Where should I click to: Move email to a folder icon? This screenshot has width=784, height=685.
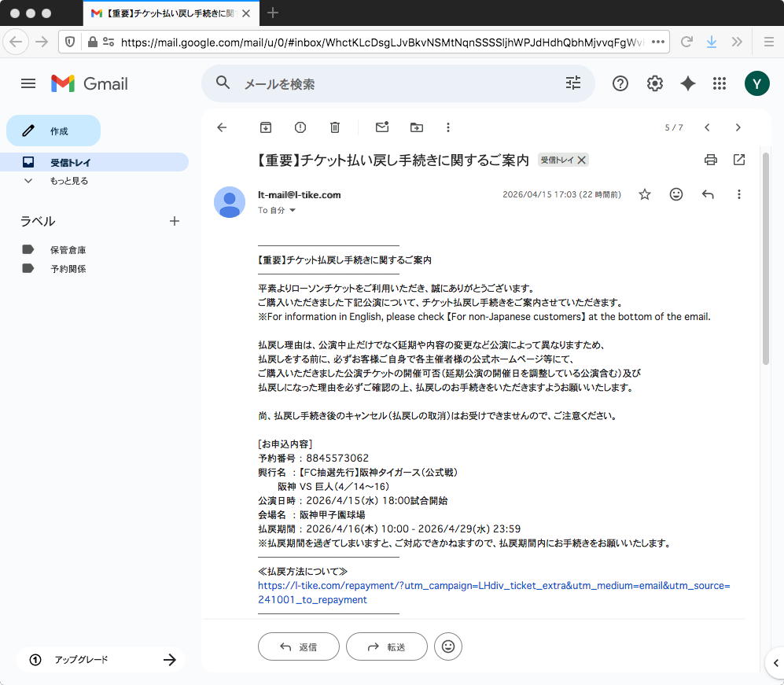(x=417, y=127)
